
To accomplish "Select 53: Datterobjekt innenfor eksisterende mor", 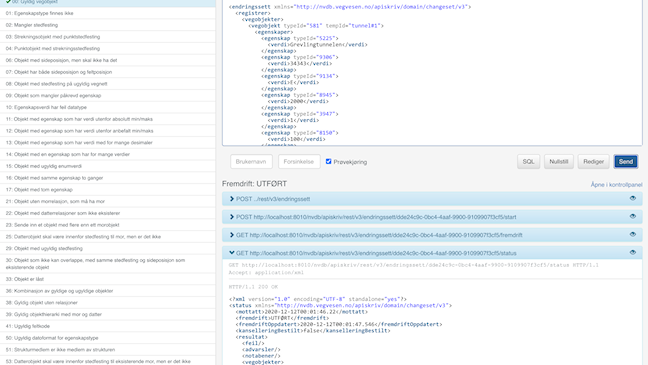I will coord(107,360).
